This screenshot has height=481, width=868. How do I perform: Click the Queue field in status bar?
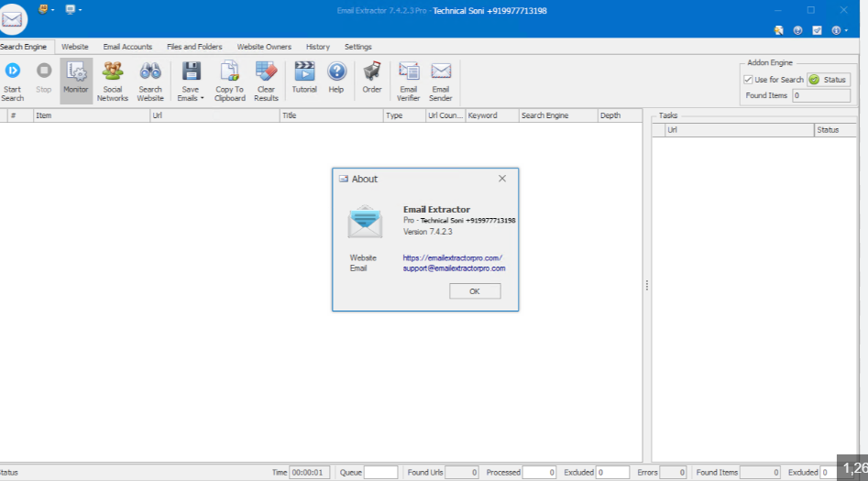(381, 472)
